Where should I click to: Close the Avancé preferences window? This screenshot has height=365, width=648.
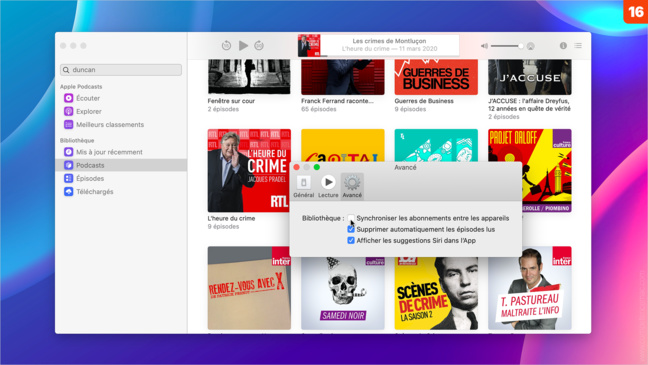pos(296,167)
